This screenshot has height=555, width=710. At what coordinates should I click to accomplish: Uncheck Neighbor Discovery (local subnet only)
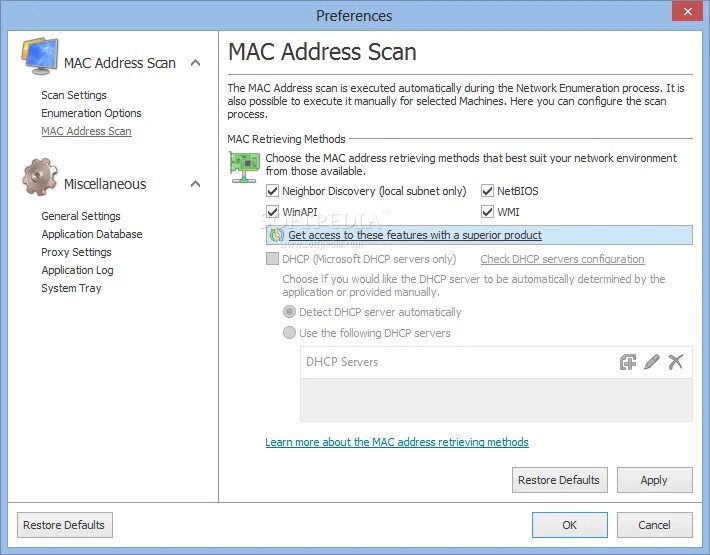pyautogui.click(x=273, y=191)
